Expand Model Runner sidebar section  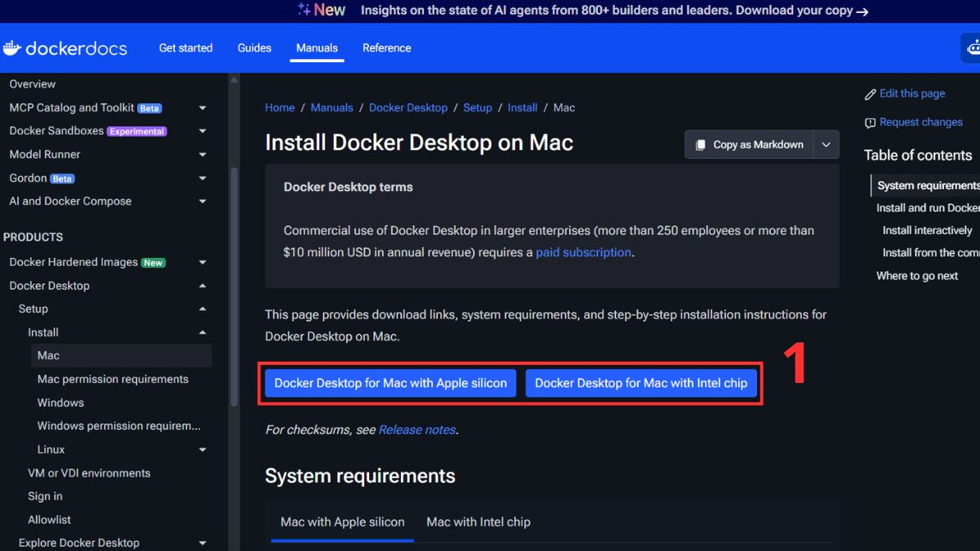point(203,154)
